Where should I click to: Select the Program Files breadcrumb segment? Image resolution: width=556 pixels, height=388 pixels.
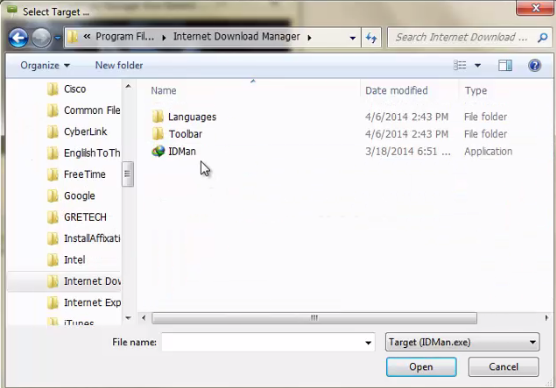coord(125,37)
